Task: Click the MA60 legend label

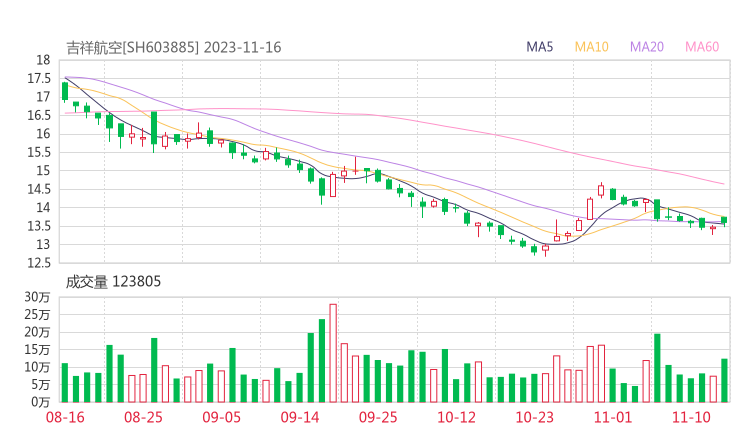Action: point(702,47)
